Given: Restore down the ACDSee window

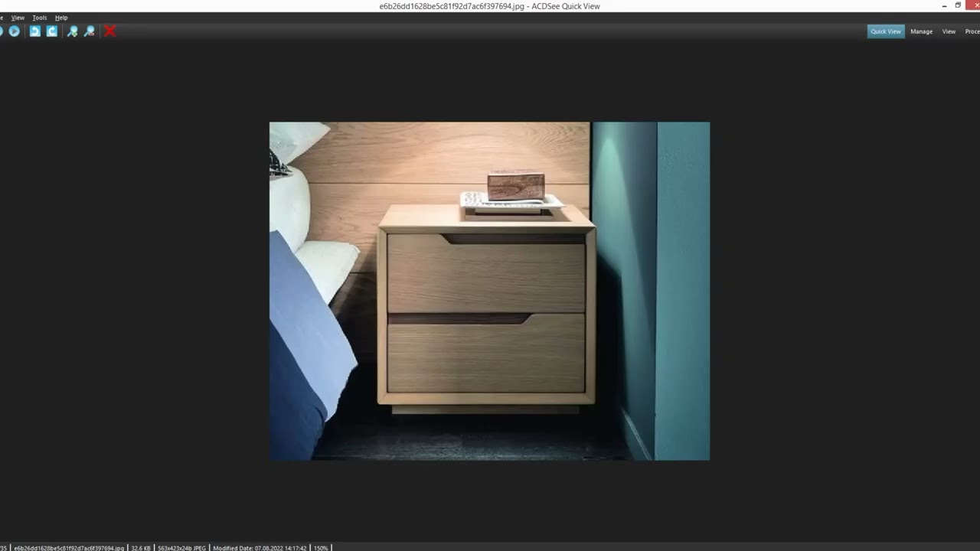Looking at the screenshot, I should coord(958,5).
